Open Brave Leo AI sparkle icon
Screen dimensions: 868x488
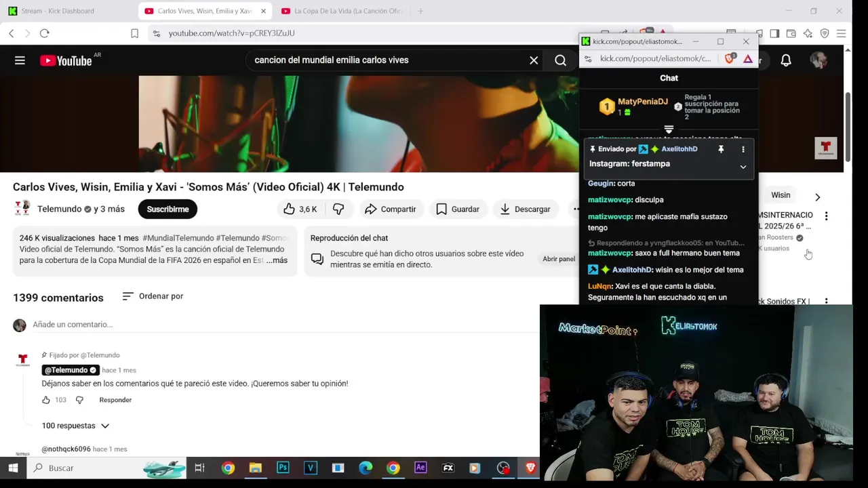808,33
